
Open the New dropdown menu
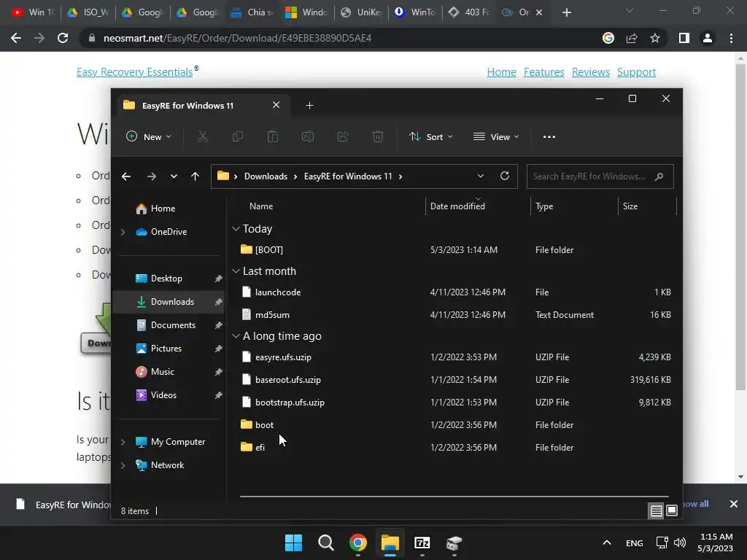click(x=149, y=136)
